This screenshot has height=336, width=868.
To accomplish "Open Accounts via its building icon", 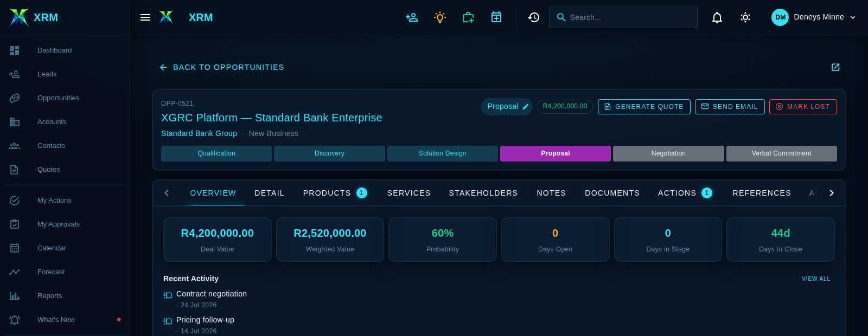I will pyautogui.click(x=15, y=122).
